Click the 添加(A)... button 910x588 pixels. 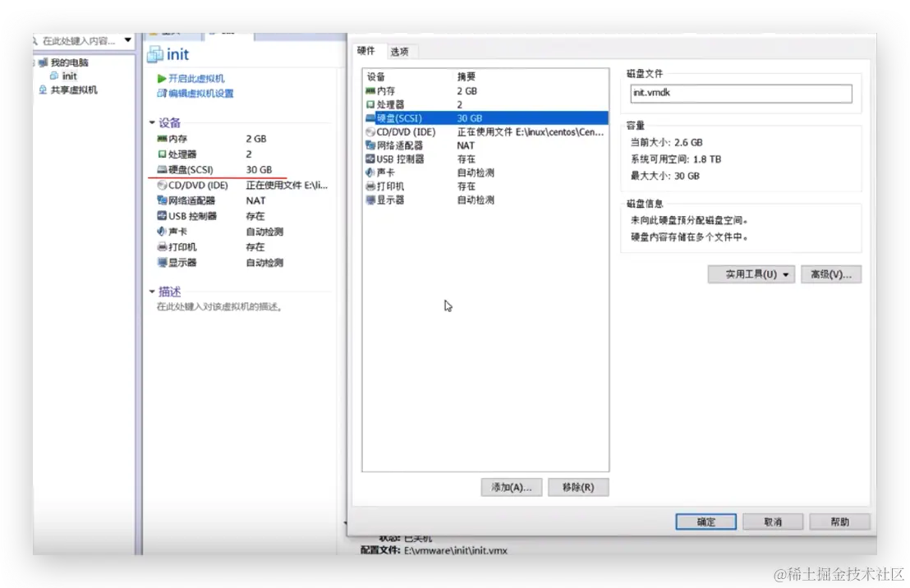point(512,487)
